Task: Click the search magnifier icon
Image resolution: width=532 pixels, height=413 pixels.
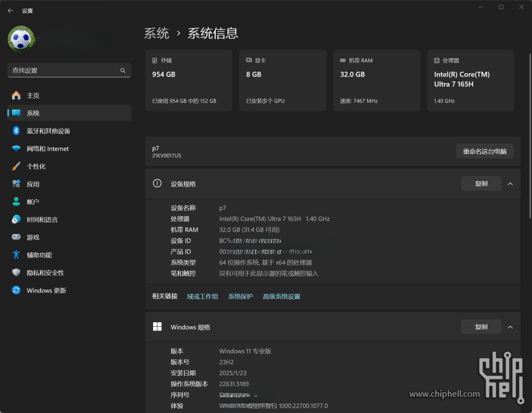Action: click(123, 71)
